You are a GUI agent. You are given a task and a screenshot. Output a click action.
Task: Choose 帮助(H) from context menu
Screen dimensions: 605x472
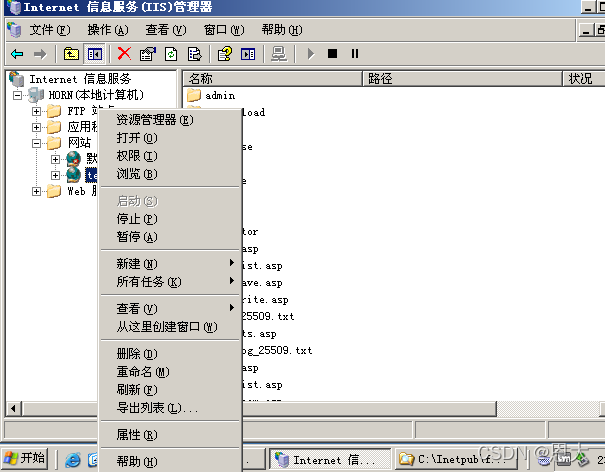[170, 461]
